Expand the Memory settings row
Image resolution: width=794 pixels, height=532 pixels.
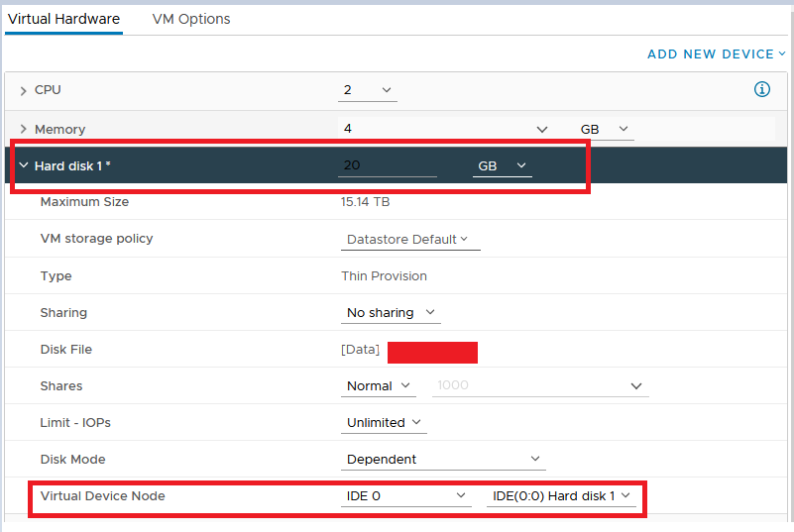24,130
